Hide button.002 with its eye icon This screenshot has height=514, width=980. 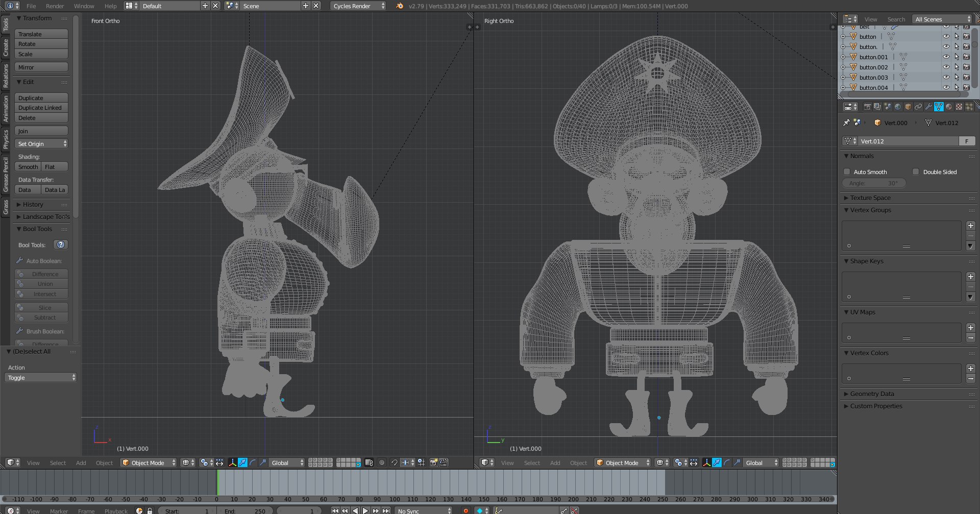tap(946, 67)
